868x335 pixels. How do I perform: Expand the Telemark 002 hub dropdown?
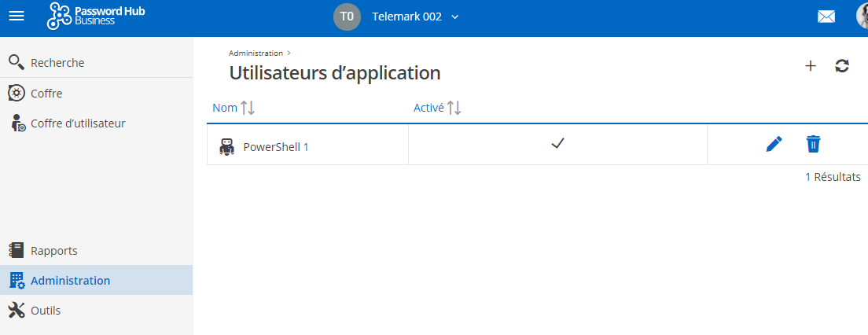tap(454, 17)
